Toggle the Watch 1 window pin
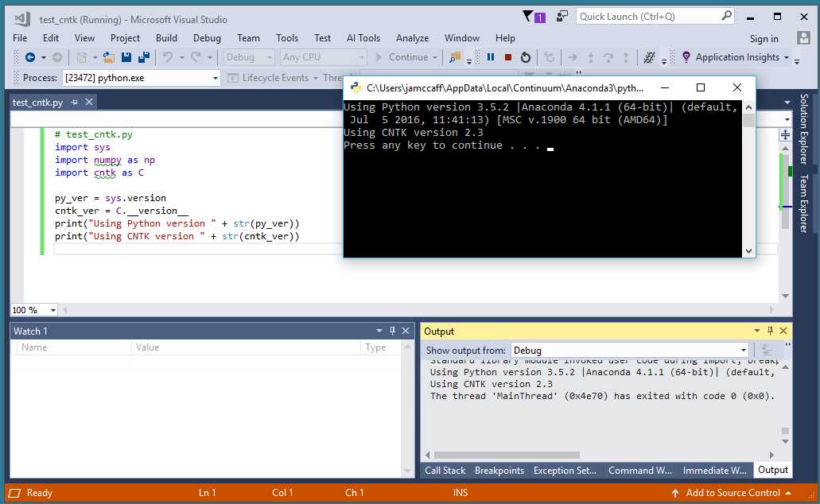Viewport: 820px width, 504px height. tap(391, 331)
